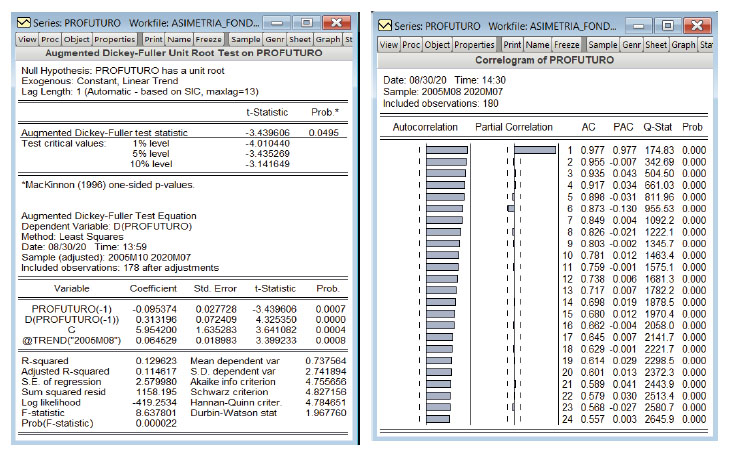The width and height of the screenshot is (736, 450).
Task: Click Properties button in ADF test window
Action: pos(115,39)
